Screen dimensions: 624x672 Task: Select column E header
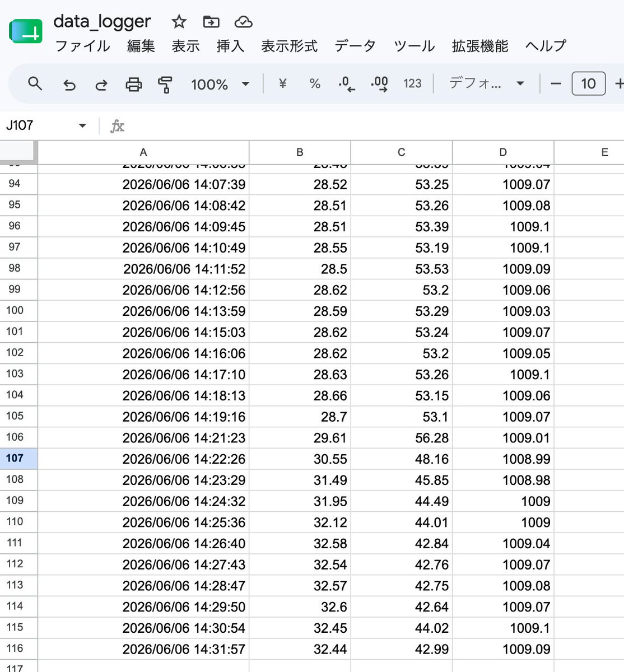[x=589, y=152]
